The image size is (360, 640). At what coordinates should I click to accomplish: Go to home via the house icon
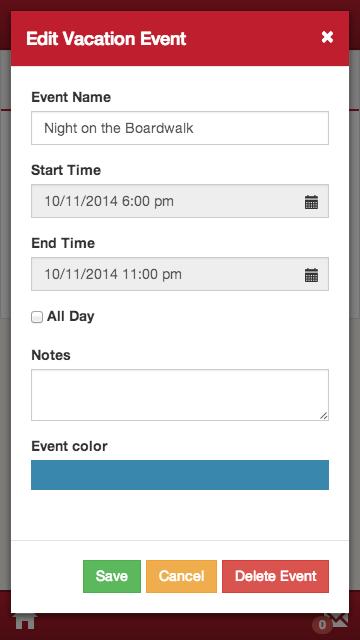pos(25,621)
